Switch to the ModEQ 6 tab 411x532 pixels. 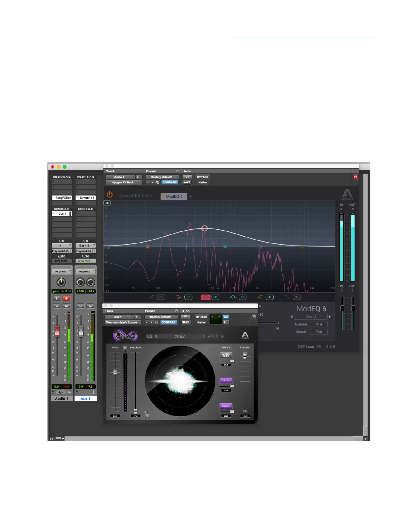[x=174, y=196]
